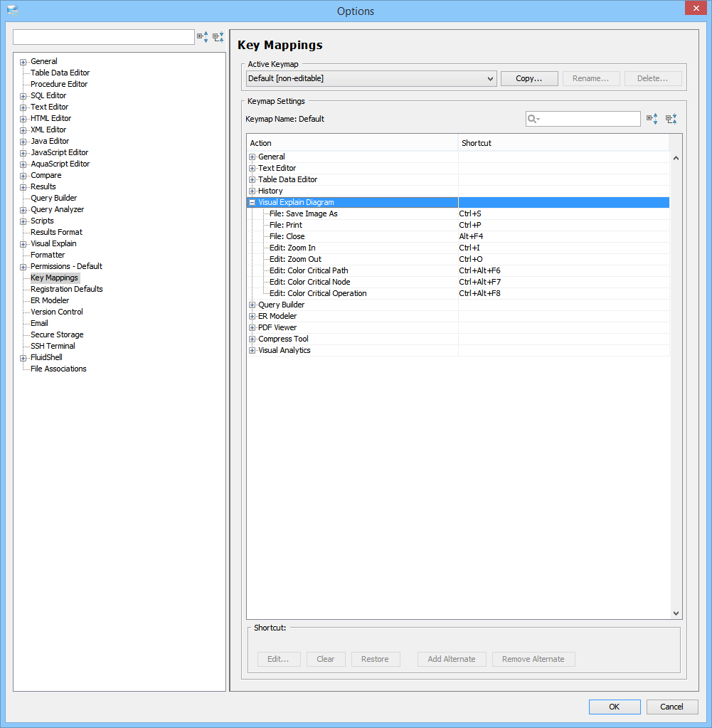Click collapse-all icon in Keymap Settings
Viewport: 712px width, 728px height.
pyautogui.click(x=671, y=119)
